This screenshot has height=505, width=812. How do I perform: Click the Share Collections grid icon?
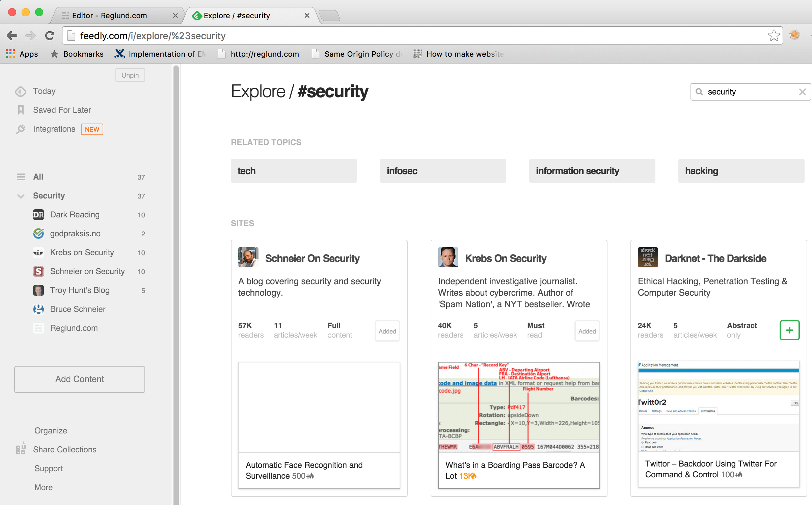pos(21,448)
